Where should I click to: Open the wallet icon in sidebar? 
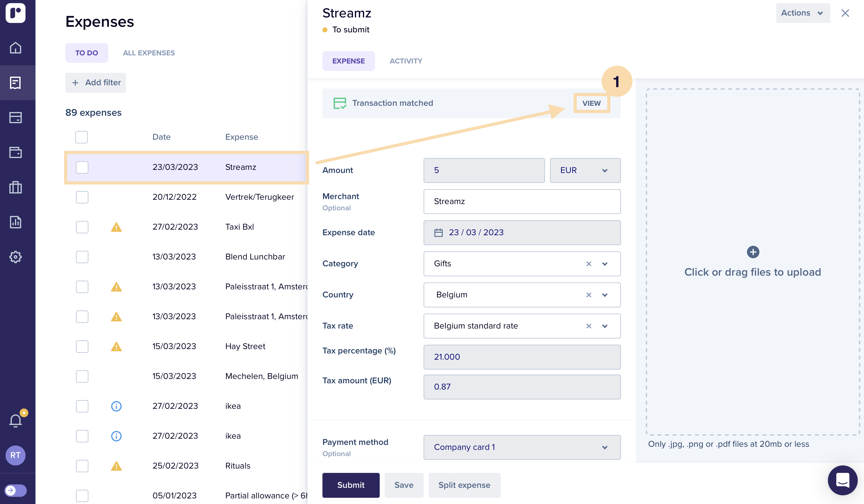point(16,152)
